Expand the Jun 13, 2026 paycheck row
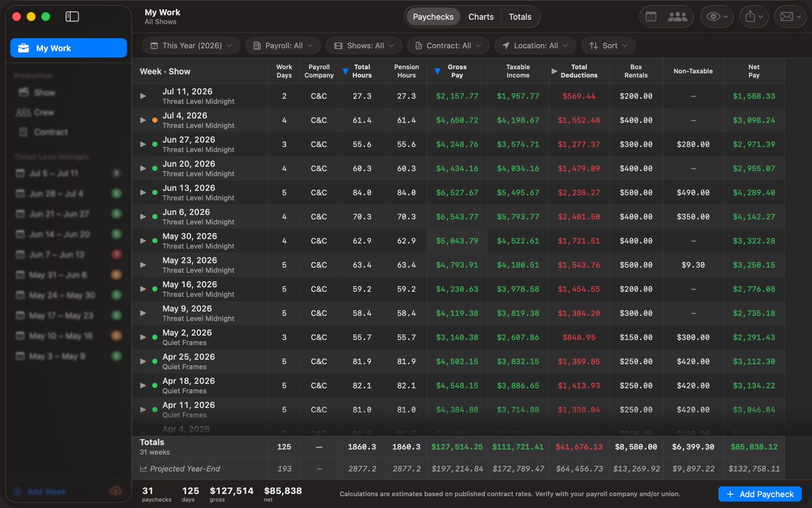This screenshot has height=508, width=812. [143, 193]
